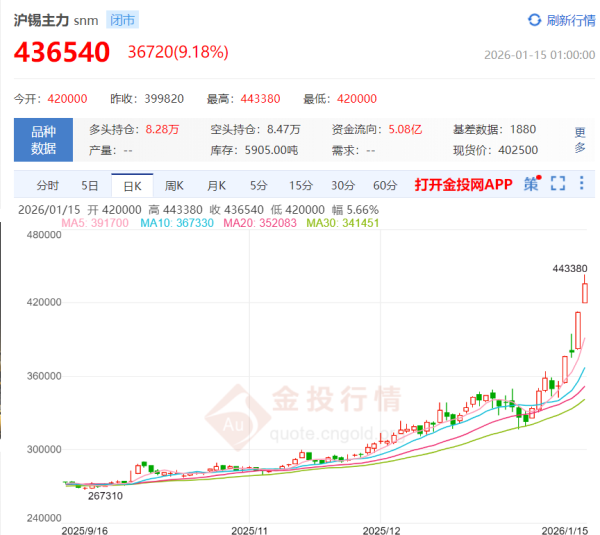Click 打开金投网APP link

(x=463, y=184)
